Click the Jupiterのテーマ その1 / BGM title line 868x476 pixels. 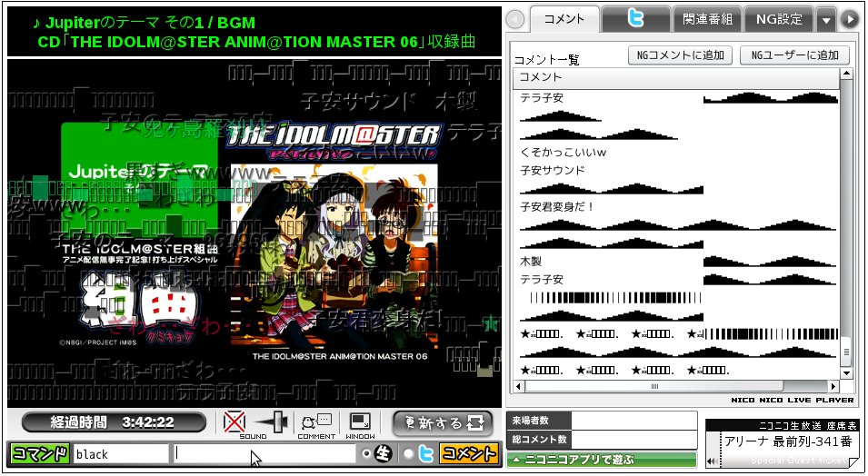(144, 23)
